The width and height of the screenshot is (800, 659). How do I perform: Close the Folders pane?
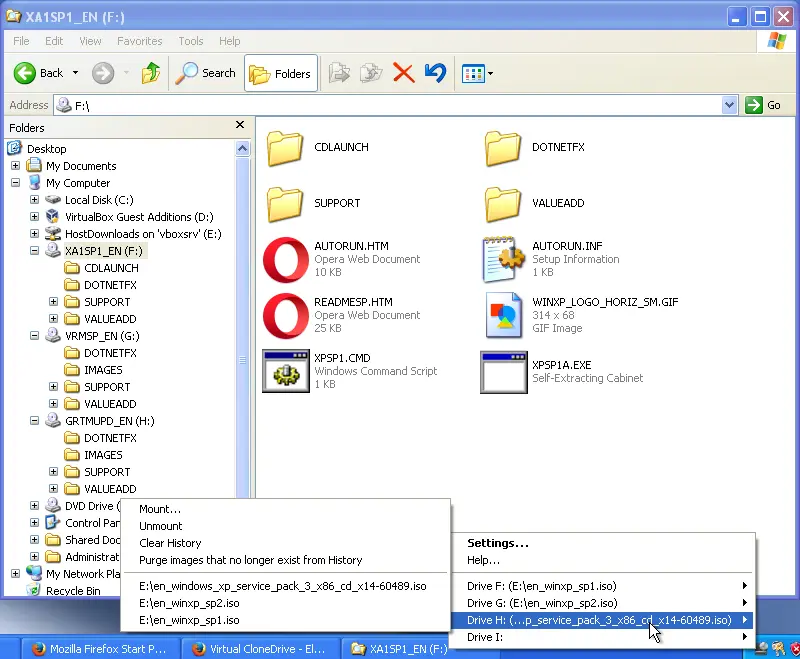click(240, 125)
